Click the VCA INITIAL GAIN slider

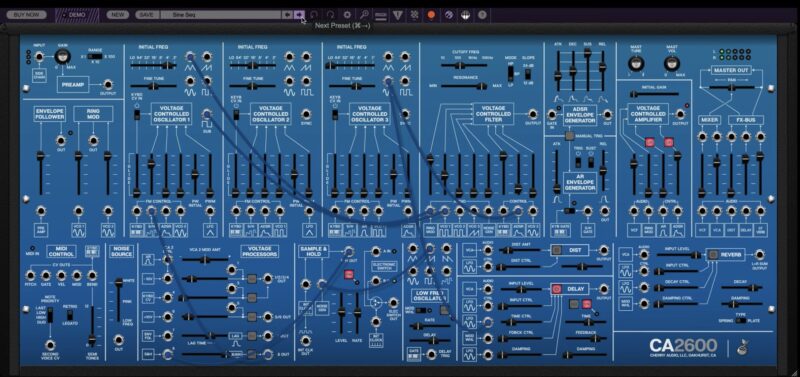coord(654,94)
